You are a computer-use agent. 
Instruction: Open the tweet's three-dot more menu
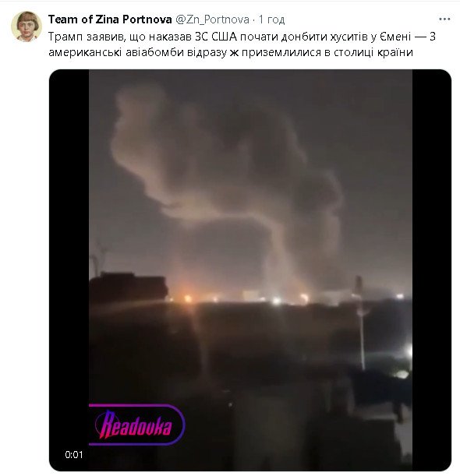click(x=444, y=19)
